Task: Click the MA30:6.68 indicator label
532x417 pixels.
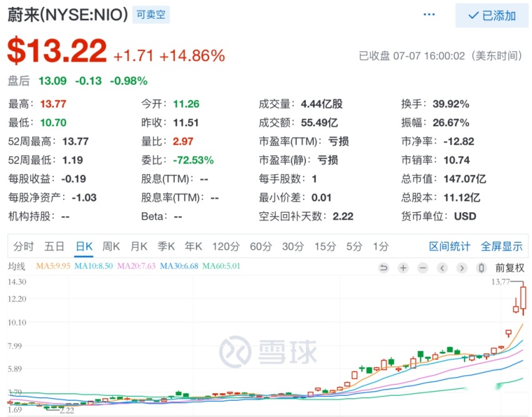Action: (179, 266)
